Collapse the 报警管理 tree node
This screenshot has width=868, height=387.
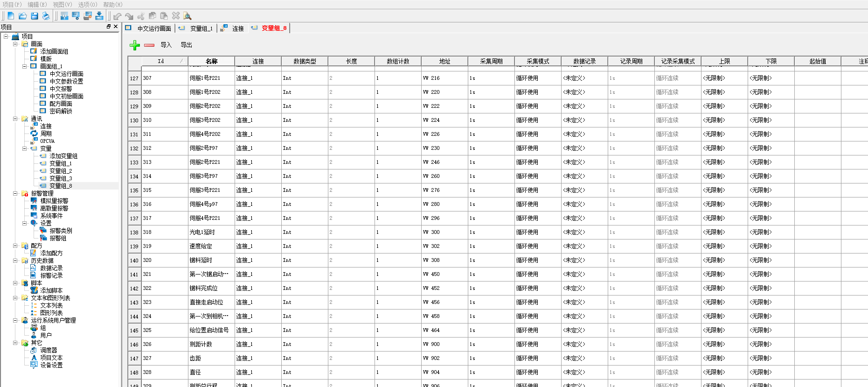click(15, 193)
